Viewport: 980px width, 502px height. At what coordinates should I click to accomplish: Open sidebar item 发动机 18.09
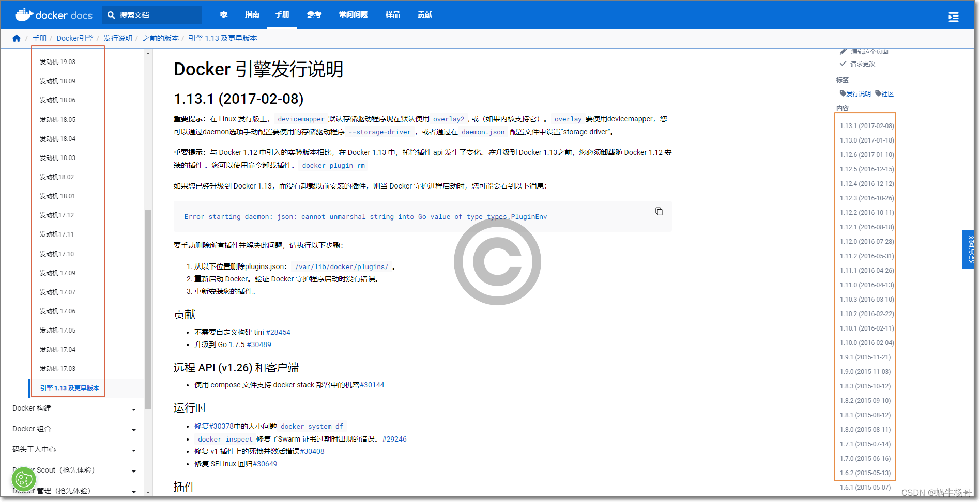(57, 81)
